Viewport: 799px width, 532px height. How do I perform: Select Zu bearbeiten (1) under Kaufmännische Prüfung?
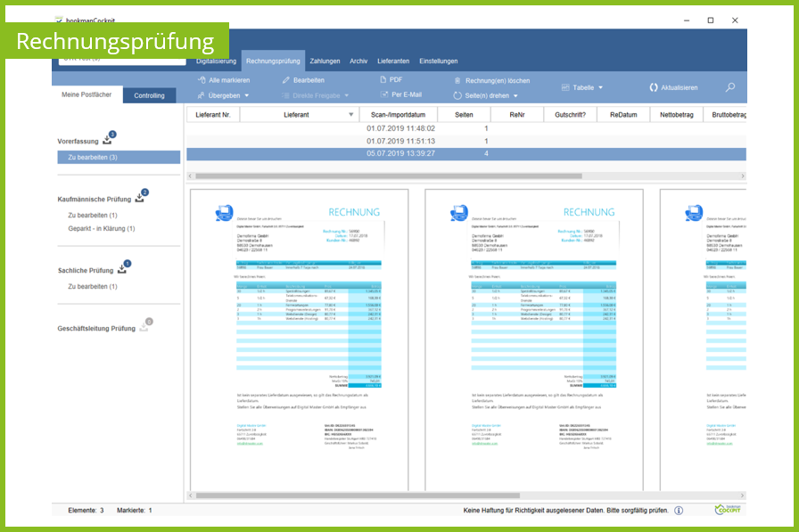(92, 216)
